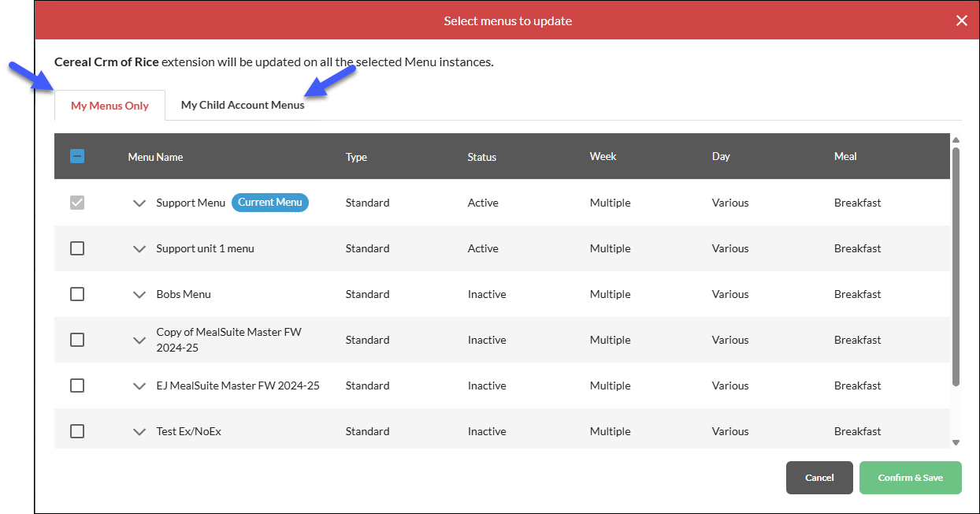Expand the Test Ex/NoEx row chevron
This screenshot has height=514, width=980.
pos(139,431)
